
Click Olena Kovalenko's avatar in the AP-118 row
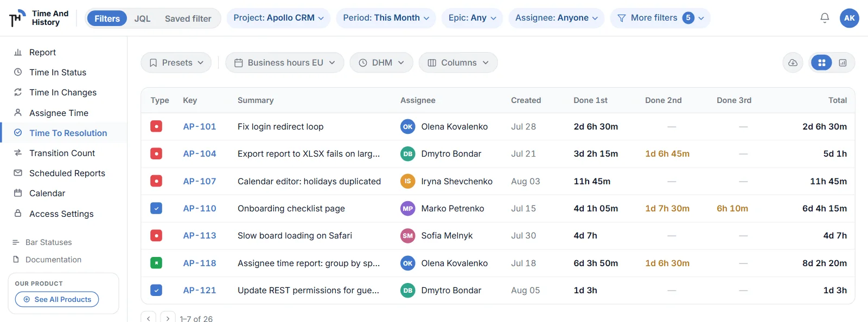[x=408, y=263]
